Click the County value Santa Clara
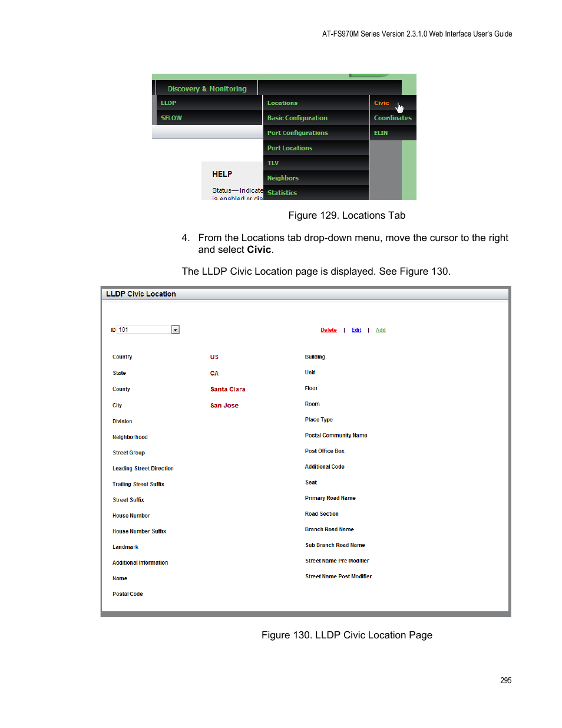 (228, 389)
